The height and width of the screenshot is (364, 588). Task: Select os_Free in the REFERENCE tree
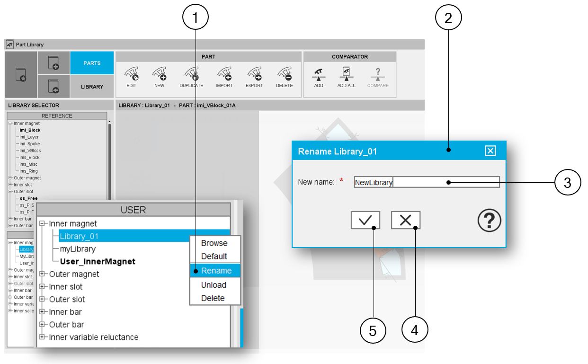pos(29,198)
